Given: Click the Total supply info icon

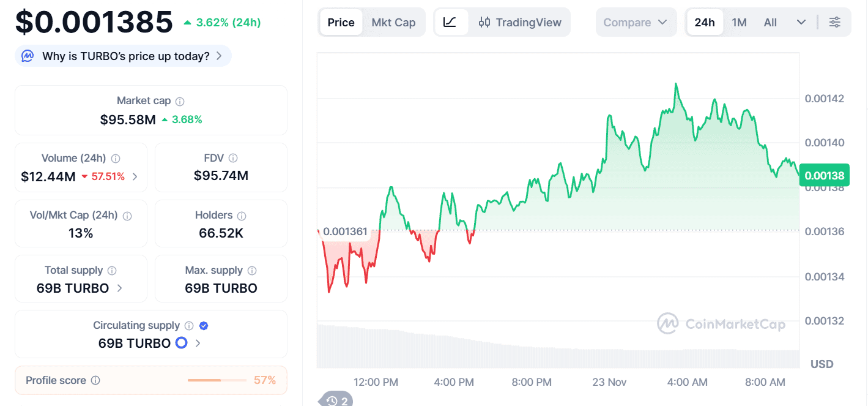Looking at the screenshot, I should [112, 271].
